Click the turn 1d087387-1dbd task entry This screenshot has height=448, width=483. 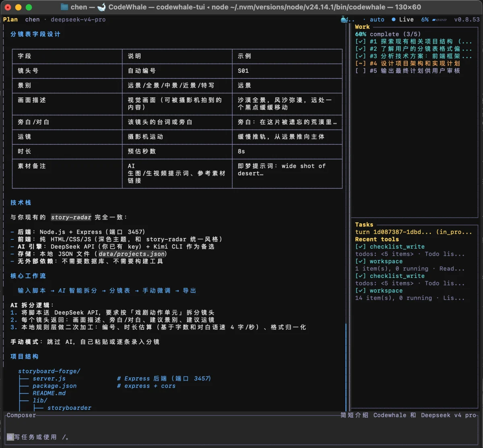tap(413, 232)
